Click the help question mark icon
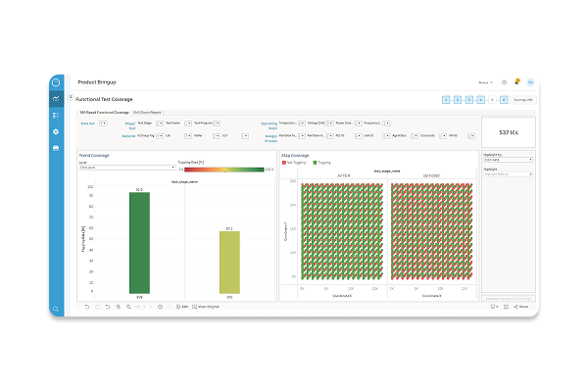 504,82
